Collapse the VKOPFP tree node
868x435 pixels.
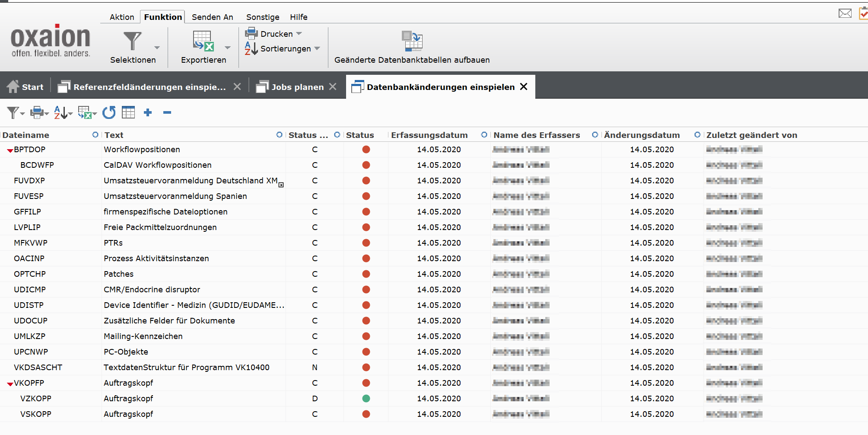coord(10,384)
